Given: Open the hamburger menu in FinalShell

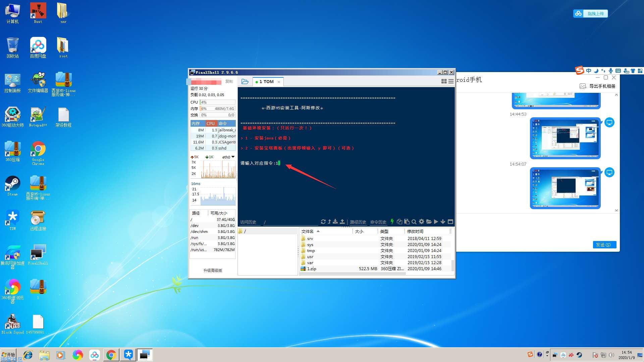Looking at the screenshot, I should tap(451, 81).
